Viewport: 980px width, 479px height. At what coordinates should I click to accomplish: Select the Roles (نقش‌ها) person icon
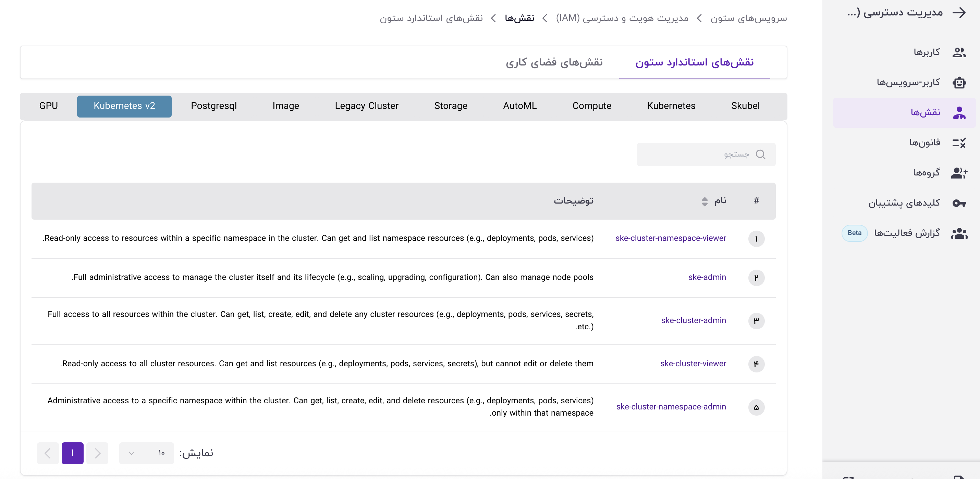pos(959,113)
